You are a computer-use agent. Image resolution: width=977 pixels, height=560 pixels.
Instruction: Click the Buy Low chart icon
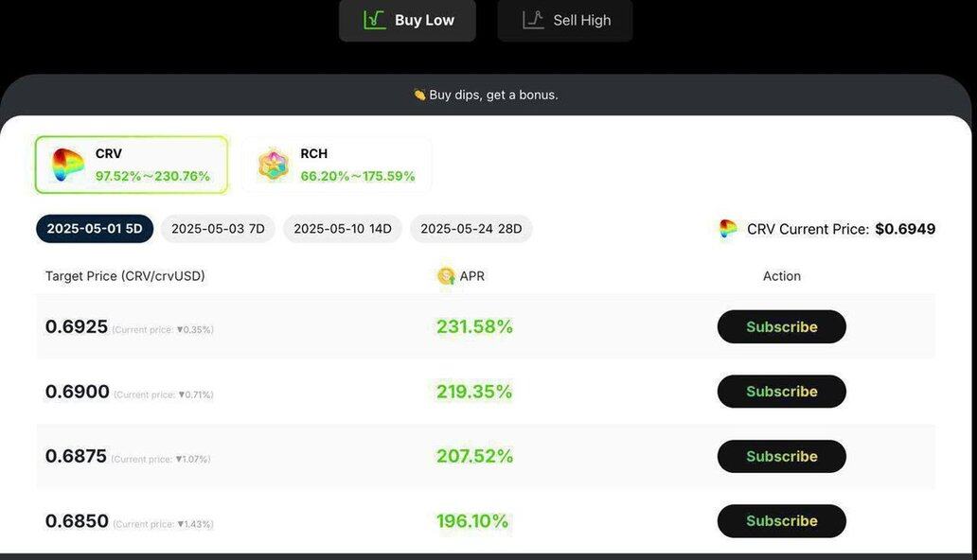click(375, 20)
